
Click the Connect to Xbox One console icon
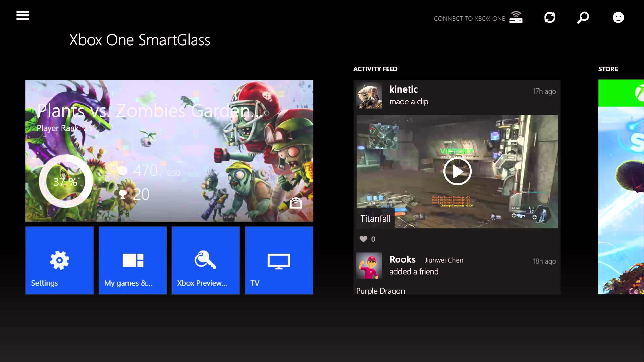[516, 17]
